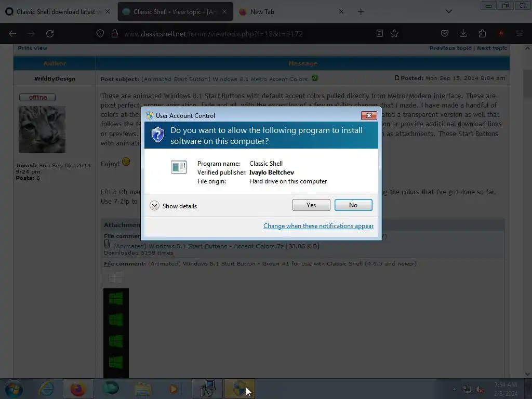
Task: Click the teal round taskbar application icon
Action: coord(111,389)
